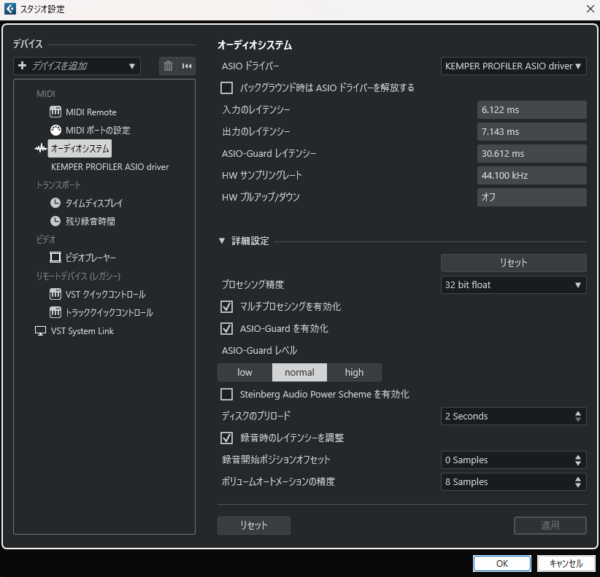
Task: Click the OK button
Action: point(502,563)
